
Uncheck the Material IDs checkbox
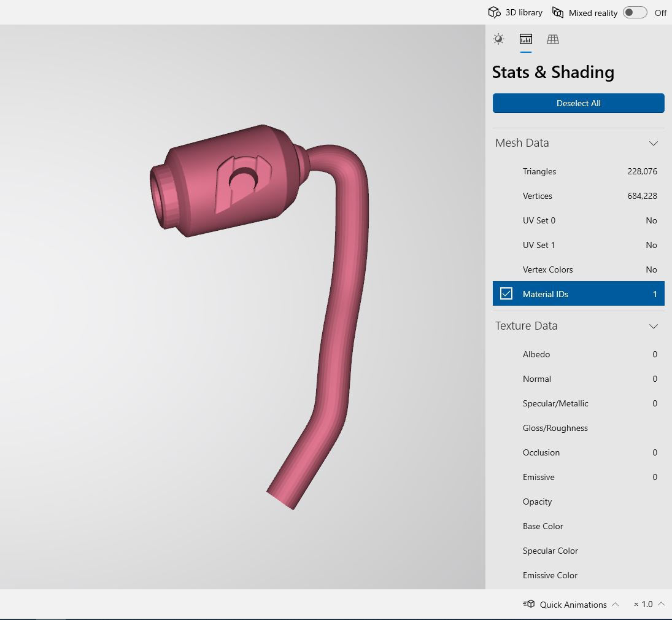pos(506,293)
